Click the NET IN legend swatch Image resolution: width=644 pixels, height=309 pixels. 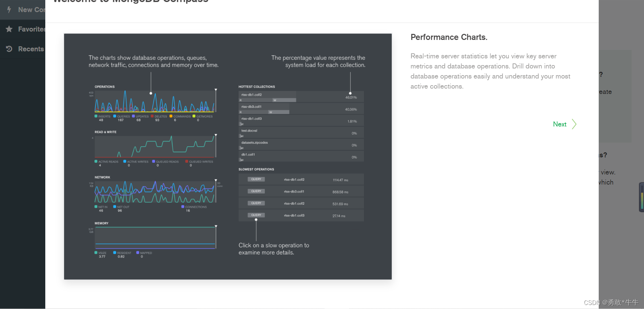point(96,207)
